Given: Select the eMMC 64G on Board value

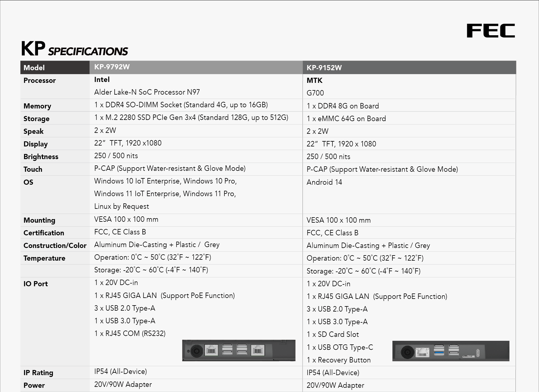Looking at the screenshot, I should [x=346, y=119].
